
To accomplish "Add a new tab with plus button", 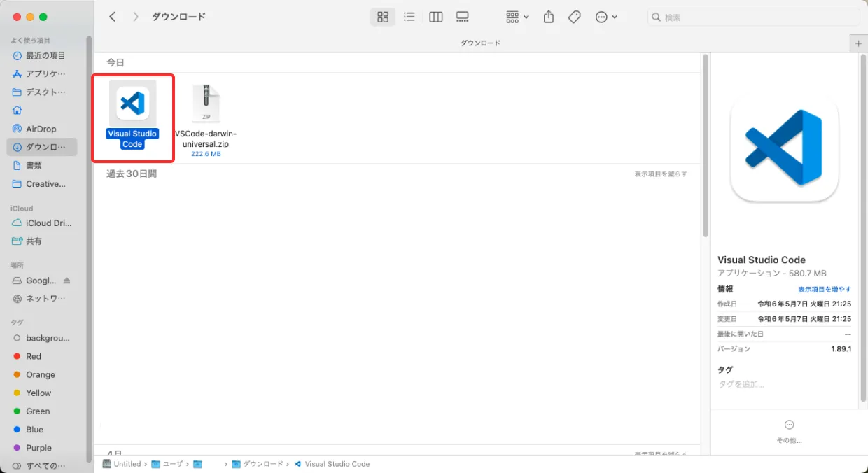I will pos(859,43).
